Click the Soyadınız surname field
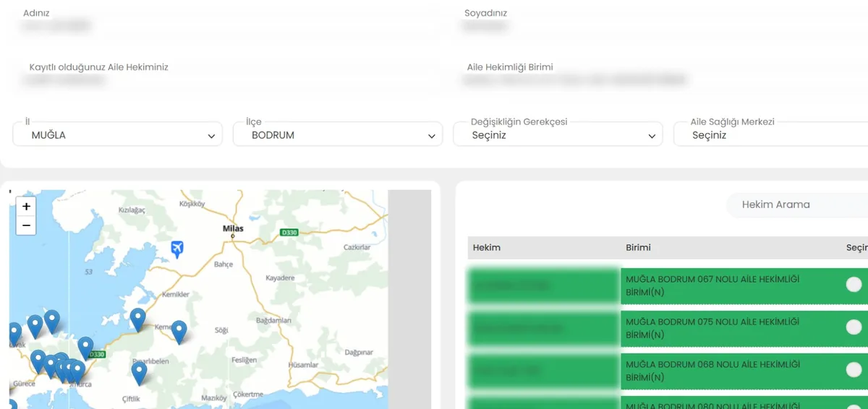Image resolution: width=868 pixels, height=409 pixels. pos(662,27)
